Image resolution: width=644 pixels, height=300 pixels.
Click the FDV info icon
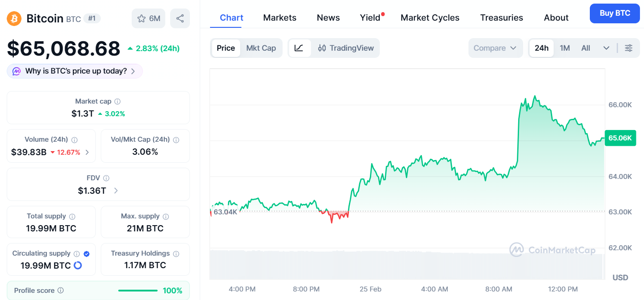pyautogui.click(x=106, y=178)
